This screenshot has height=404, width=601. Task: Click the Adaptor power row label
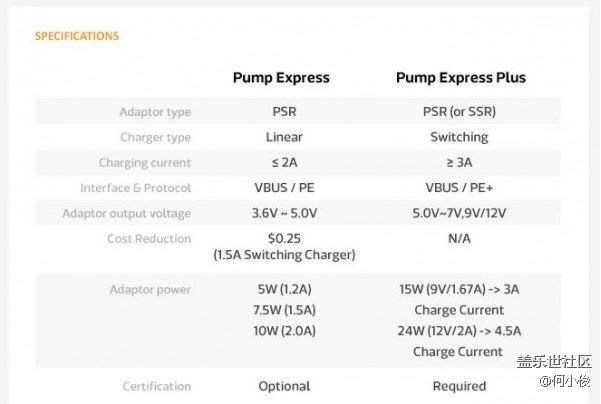pyautogui.click(x=151, y=290)
